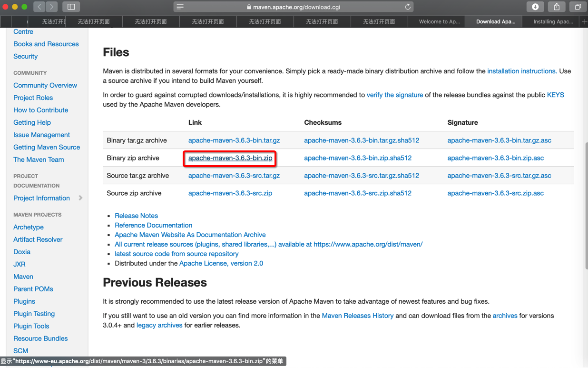Open Plugin Testing link
Viewport: 588px width, 368px height.
click(34, 314)
